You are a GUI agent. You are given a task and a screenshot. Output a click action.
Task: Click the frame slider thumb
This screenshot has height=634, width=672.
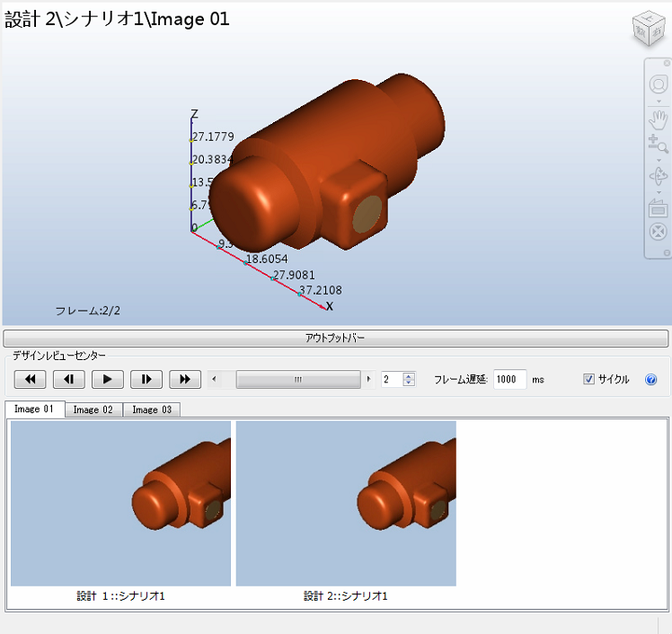coord(298,379)
